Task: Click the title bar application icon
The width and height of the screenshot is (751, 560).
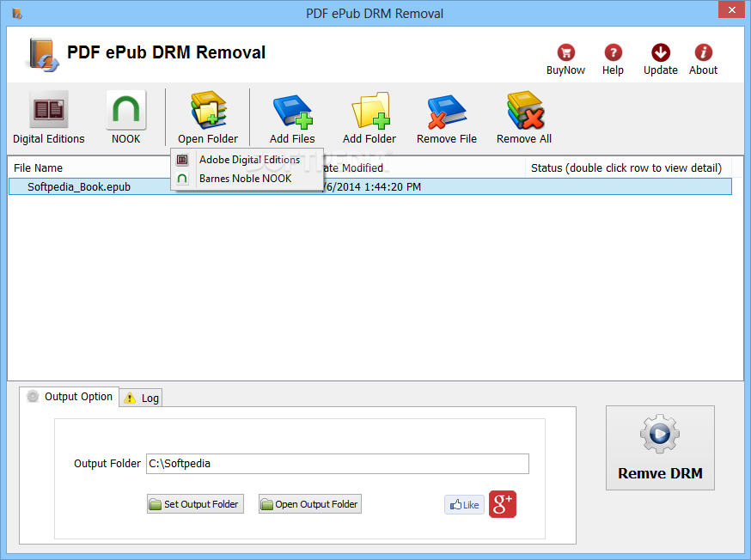Action: click(x=17, y=14)
